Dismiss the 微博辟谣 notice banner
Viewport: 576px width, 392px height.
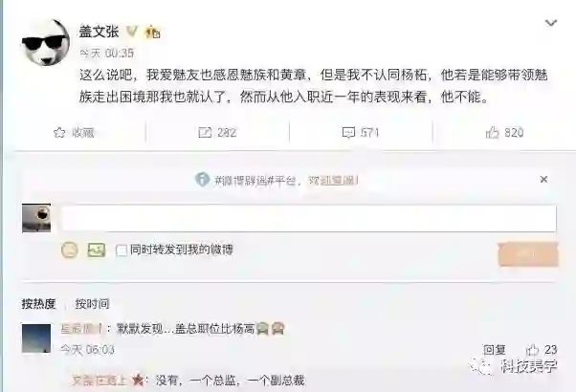click(x=543, y=179)
